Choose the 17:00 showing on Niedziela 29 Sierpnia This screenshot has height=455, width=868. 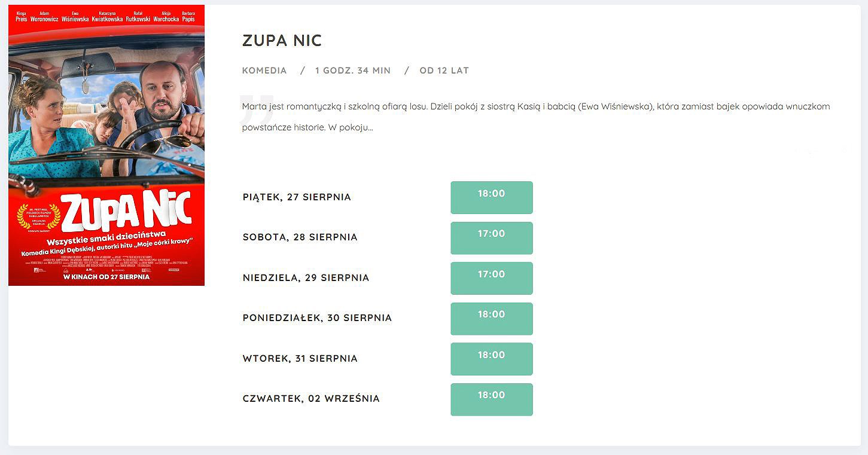pos(491,278)
